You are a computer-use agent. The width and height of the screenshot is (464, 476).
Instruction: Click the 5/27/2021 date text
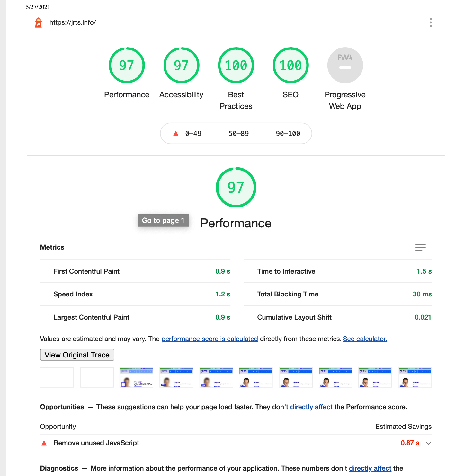coord(38,7)
